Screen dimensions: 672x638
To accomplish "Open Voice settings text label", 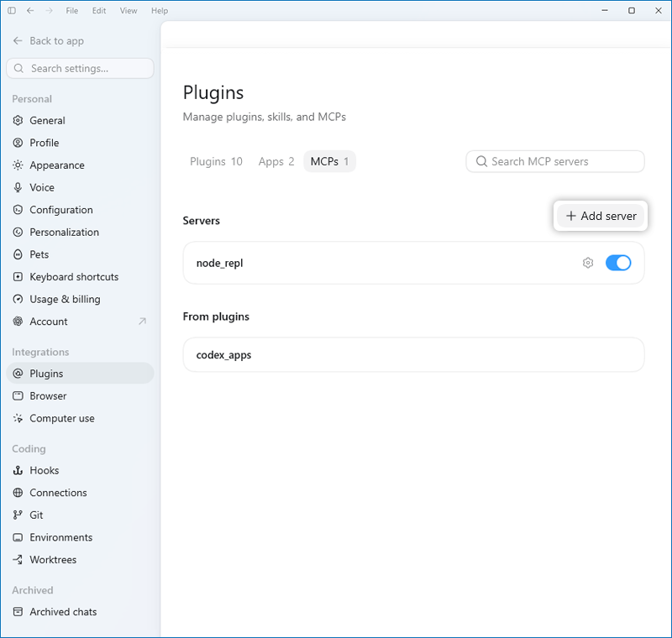I will (42, 187).
